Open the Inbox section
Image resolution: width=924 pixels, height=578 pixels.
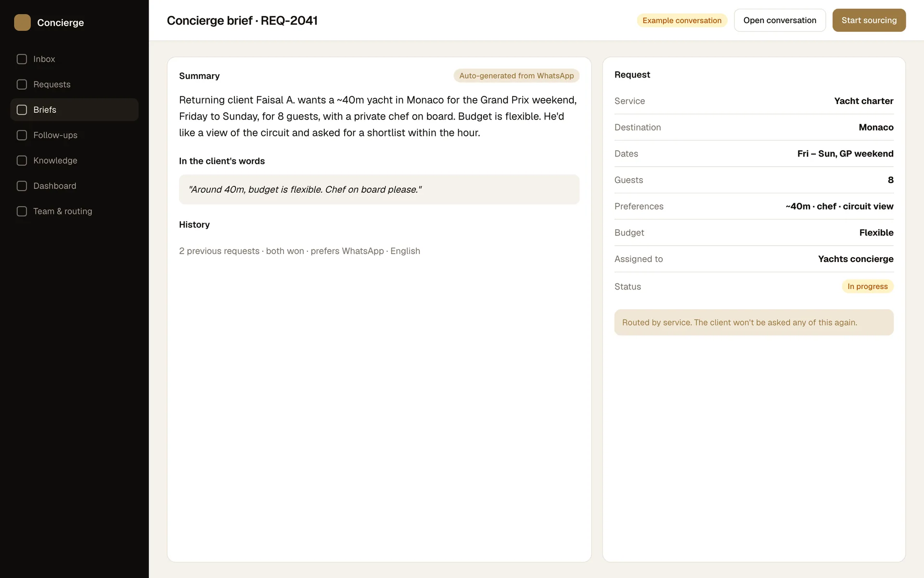point(74,59)
